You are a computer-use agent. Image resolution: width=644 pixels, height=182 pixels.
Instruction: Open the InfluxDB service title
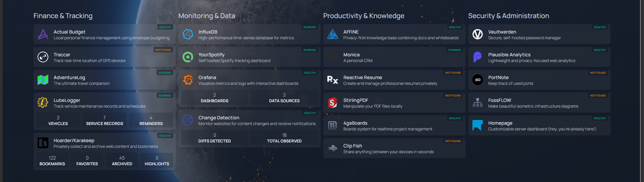click(208, 32)
